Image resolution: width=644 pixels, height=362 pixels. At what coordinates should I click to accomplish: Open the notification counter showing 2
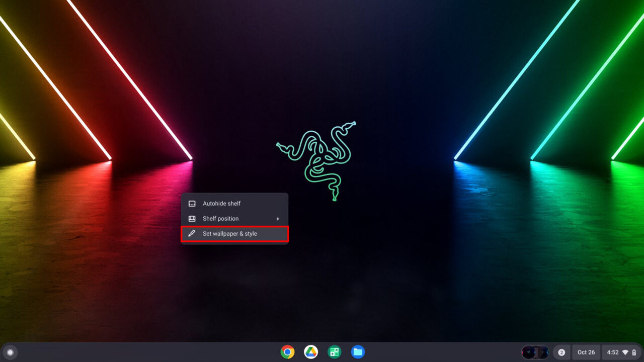point(561,352)
